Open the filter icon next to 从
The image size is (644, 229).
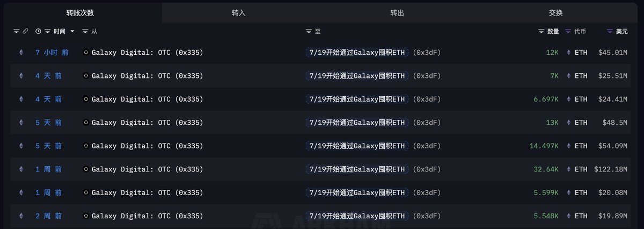[x=85, y=32]
